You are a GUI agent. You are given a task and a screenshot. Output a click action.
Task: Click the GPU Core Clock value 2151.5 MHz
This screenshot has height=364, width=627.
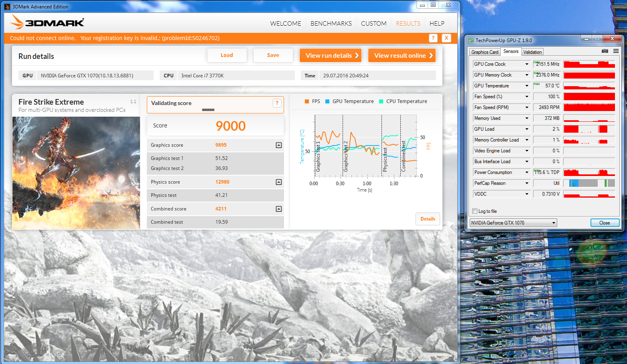(x=547, y=64)
